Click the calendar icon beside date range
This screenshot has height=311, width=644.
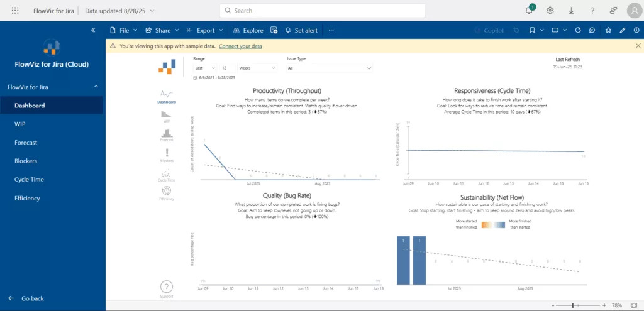point(195,77)
